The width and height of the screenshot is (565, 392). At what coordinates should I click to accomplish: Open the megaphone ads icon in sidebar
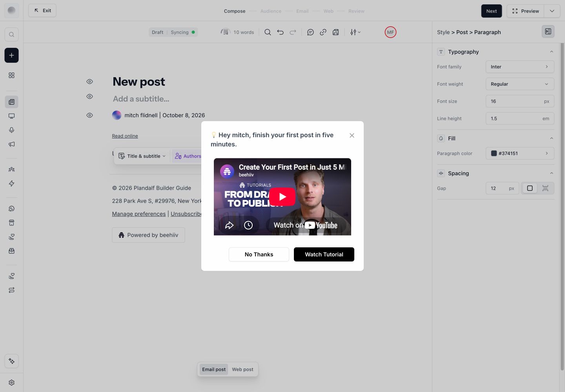pos(11,144)
